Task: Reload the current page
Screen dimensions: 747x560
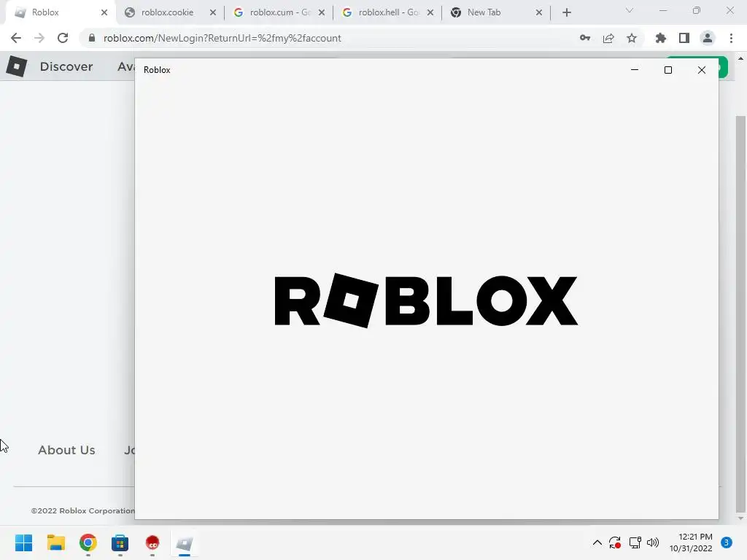Action: [x=63, y=38]
